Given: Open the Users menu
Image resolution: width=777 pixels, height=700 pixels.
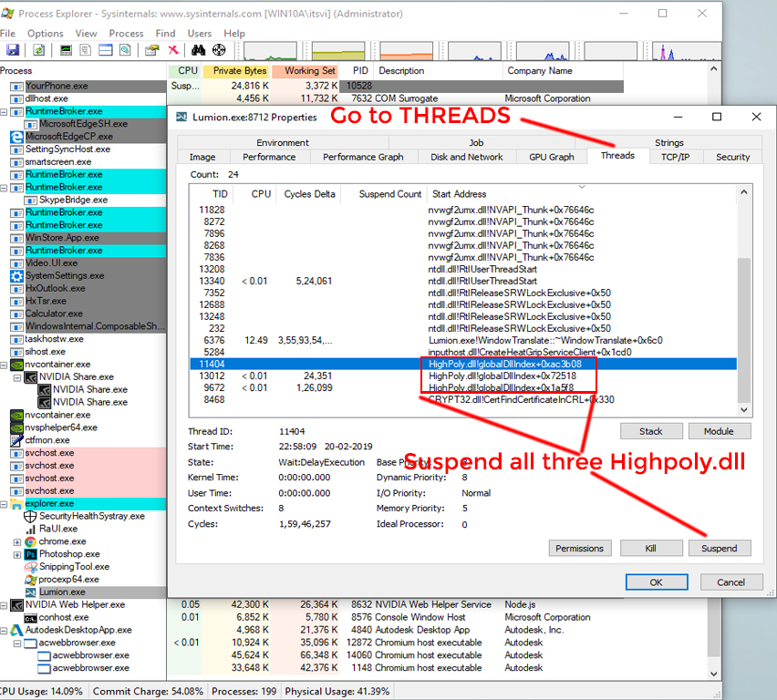Looking at the screenshot, I should click(199, 33).
